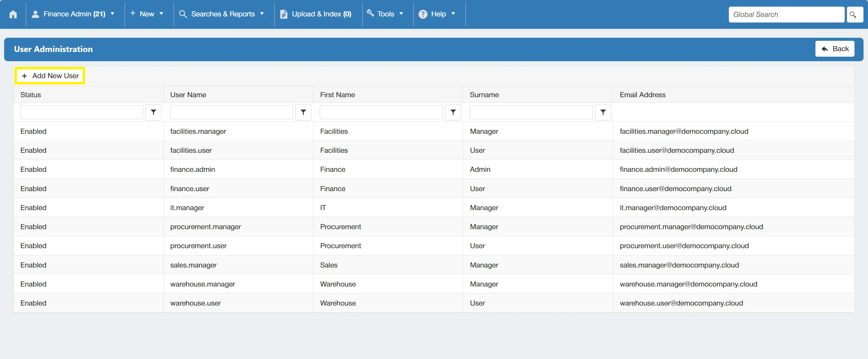Select the facilities.user user name
This screenshot has height=359, width=868.
[191, 151]
